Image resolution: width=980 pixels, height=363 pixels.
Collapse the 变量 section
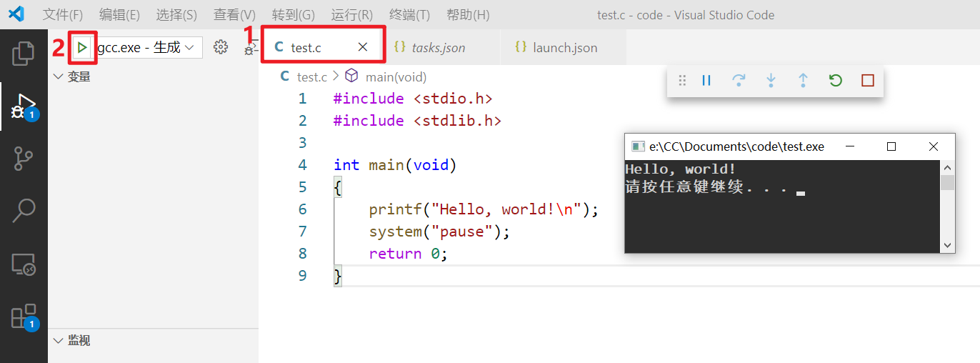click(x=59, y=76)
